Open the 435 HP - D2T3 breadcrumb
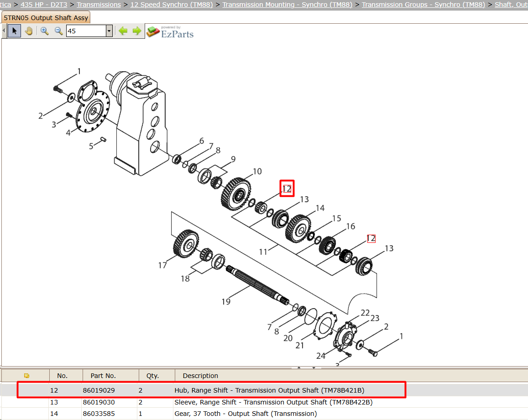 (44, 5)
